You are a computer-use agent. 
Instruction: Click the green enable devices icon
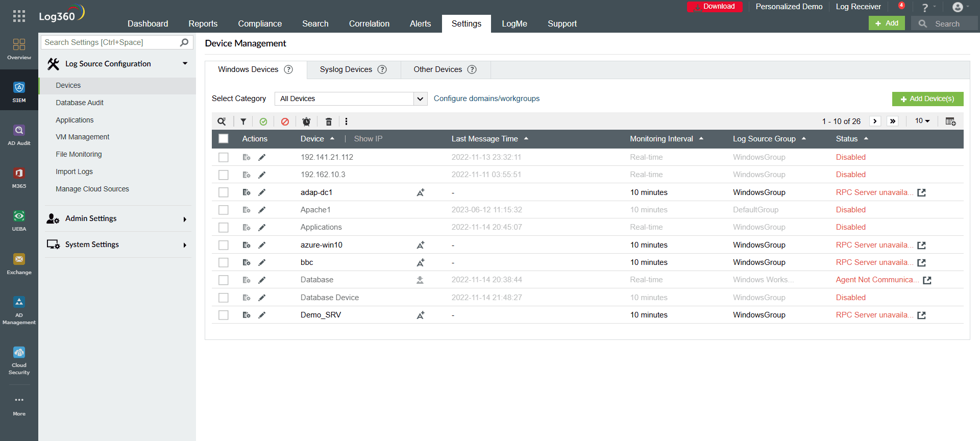(x=263, y=121)
